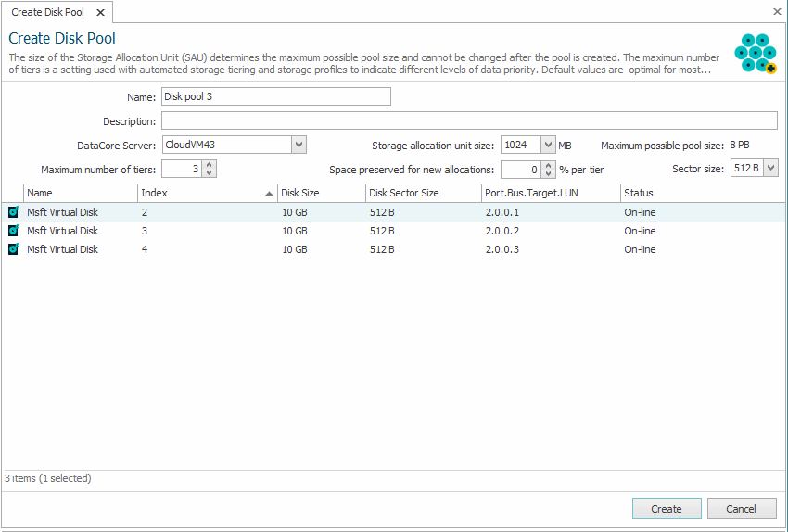Click the disk icon for index 3 row

(14, 231)
